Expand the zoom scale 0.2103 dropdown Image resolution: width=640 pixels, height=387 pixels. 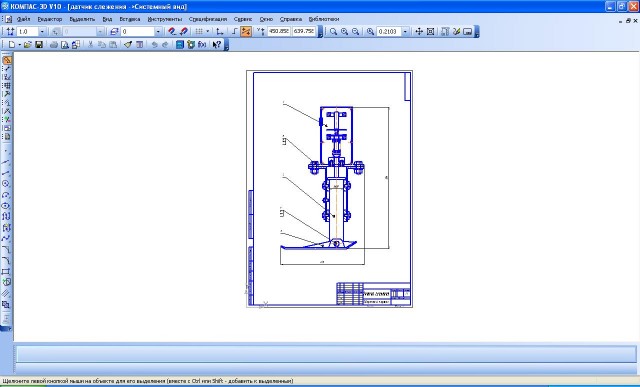point(405,31)
